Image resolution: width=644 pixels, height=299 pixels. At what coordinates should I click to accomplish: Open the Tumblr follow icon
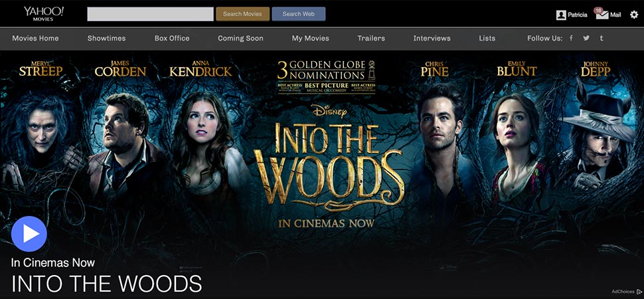[602, 39]
